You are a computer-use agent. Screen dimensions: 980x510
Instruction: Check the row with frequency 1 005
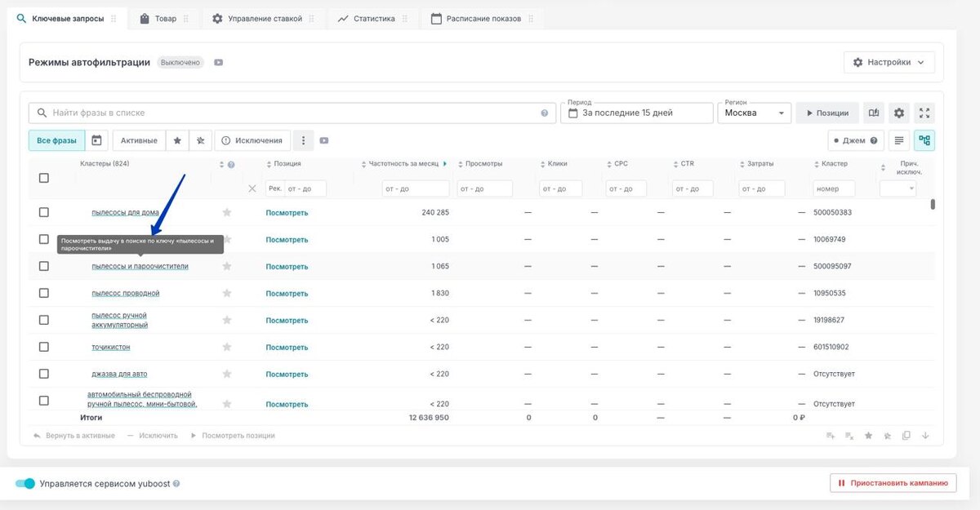click(x=44, y=239)
